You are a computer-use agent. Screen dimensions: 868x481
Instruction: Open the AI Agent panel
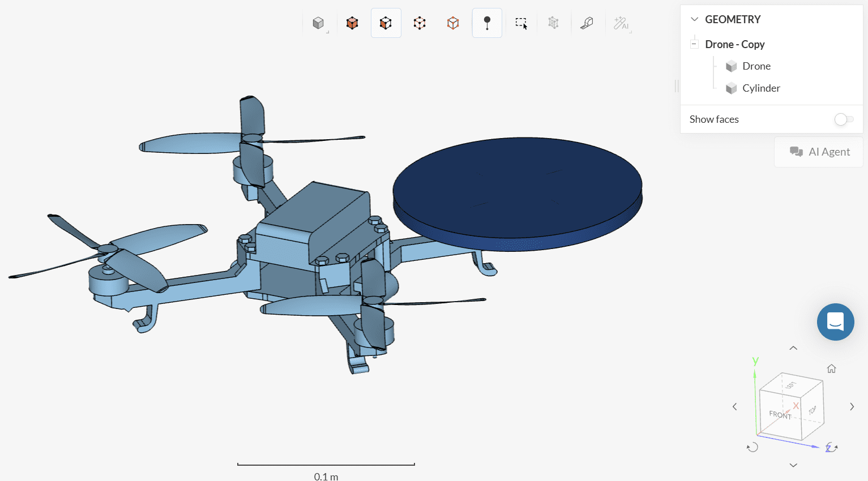pyautogui.click(x=819, y=152)
